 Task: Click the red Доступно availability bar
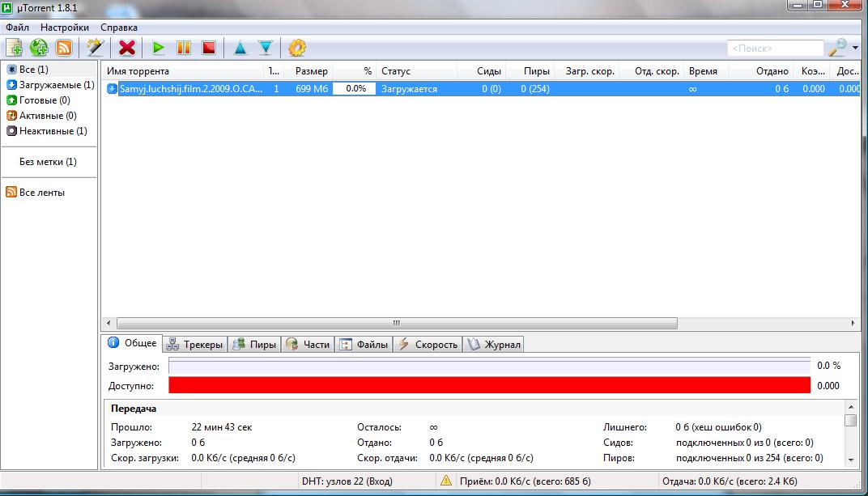pyautogui.click(x=489, y=385)
